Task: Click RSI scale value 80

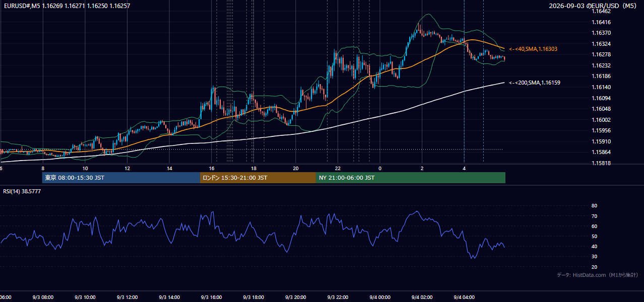Action: pyautogui.click(x=594, y=206)
